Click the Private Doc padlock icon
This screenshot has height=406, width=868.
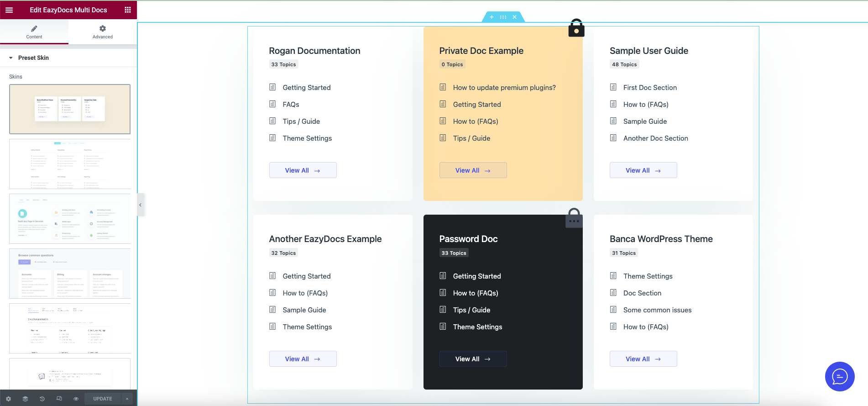[576, 28]
